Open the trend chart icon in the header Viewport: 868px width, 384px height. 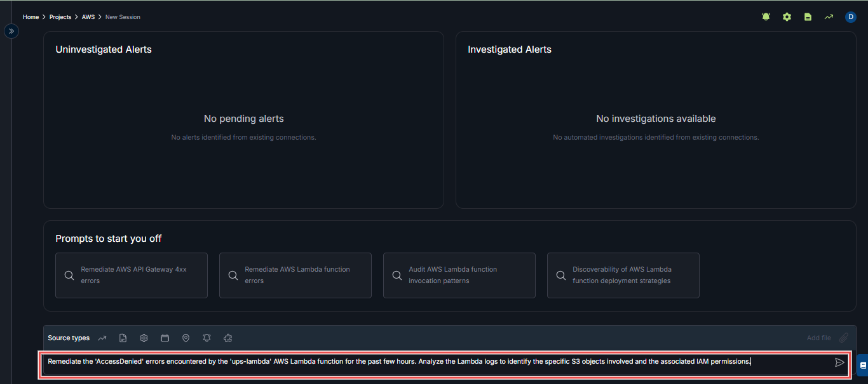click(x=829, y=17)
